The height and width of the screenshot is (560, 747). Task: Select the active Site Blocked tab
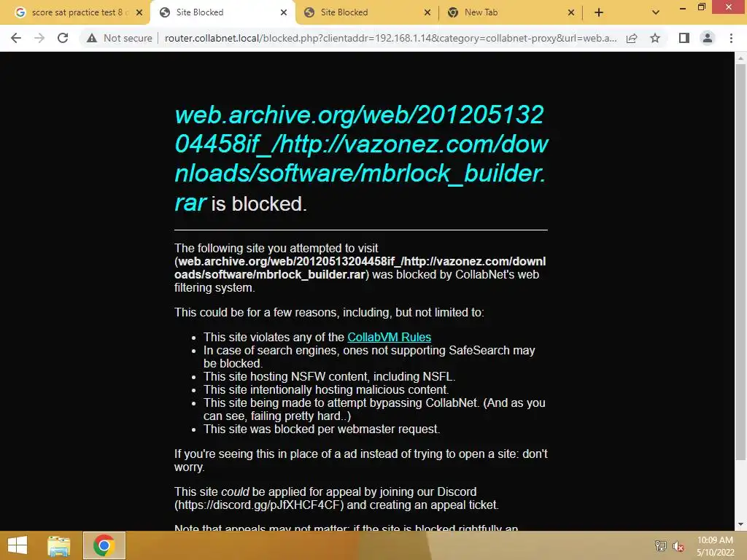[222, 12]
